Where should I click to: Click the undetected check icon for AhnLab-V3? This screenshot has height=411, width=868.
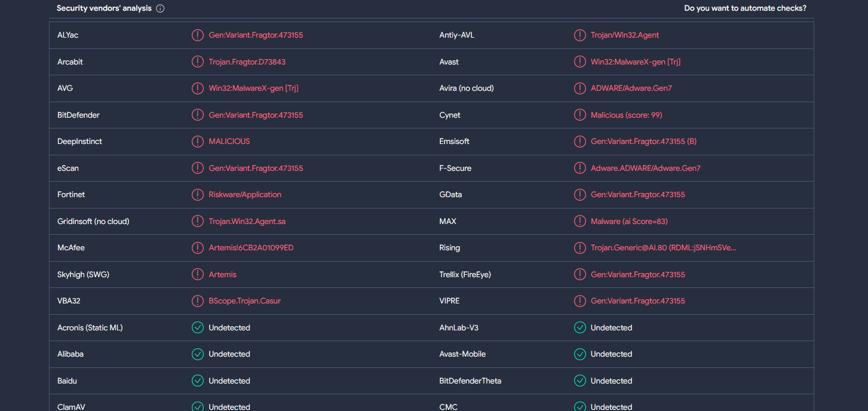point(579,327)
